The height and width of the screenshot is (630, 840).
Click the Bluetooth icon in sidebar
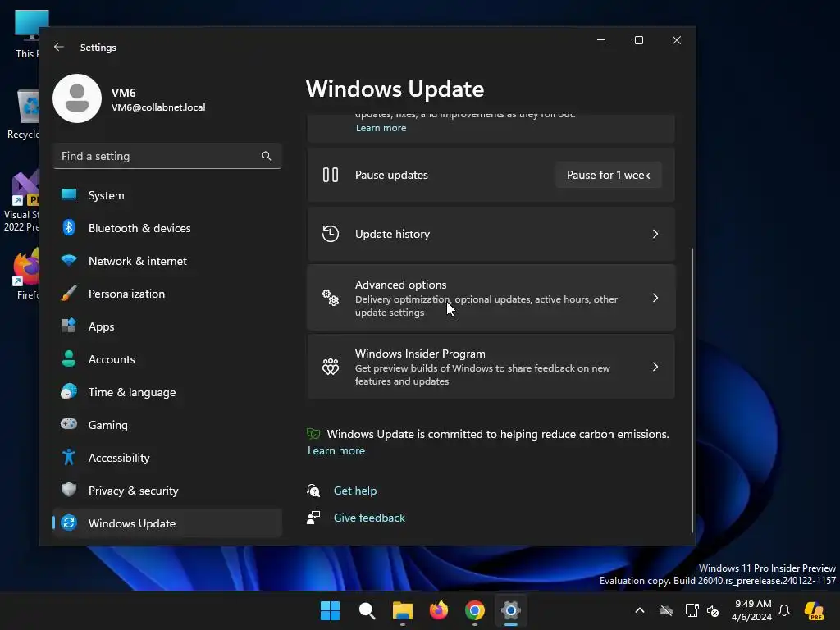[69, 228]
